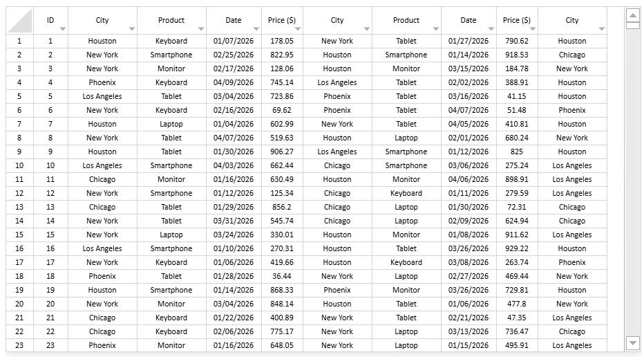Screen dimensions: 644x357
Task: Open the third City column filter arrow
Action: [602, 29]
